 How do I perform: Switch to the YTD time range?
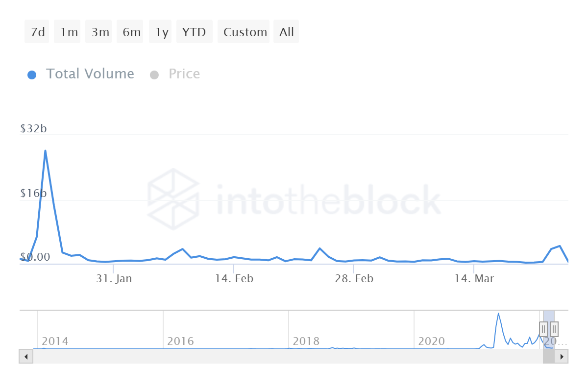pos(194,31)
